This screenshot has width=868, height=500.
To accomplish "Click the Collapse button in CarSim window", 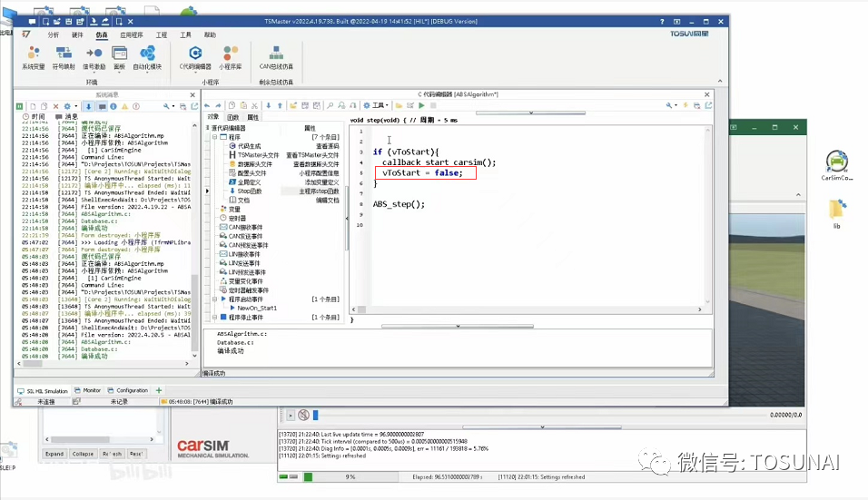I will 83,454.
